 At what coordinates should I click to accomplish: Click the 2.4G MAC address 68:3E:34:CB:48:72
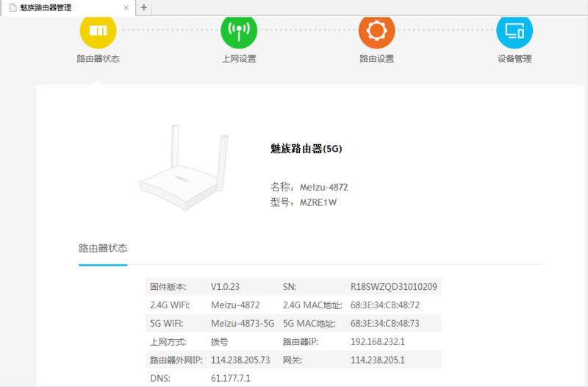(385, 305)
